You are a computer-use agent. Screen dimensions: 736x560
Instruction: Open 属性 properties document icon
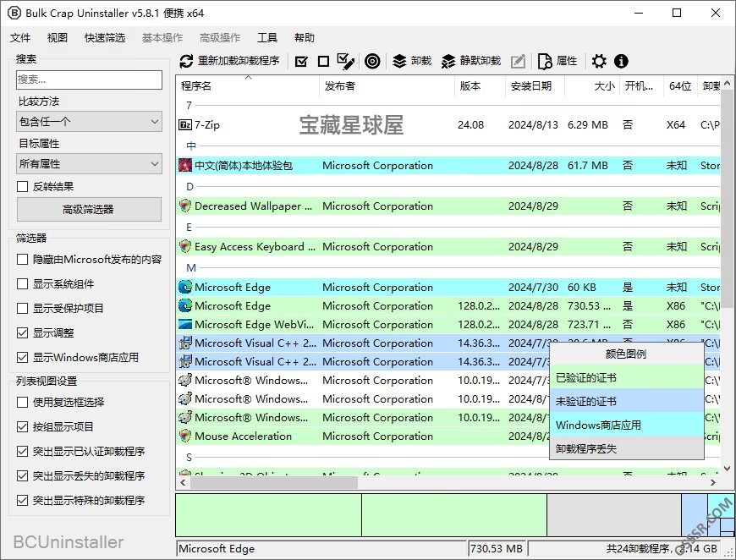[545, 61]
